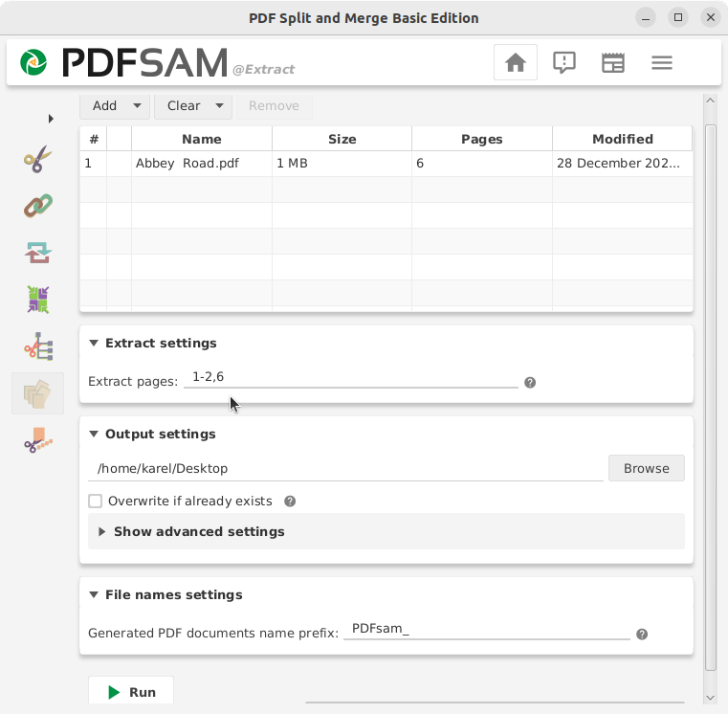Go to the Home dashboard
The height and width of the screenshot is (714, 728).
tap(516, 62)
